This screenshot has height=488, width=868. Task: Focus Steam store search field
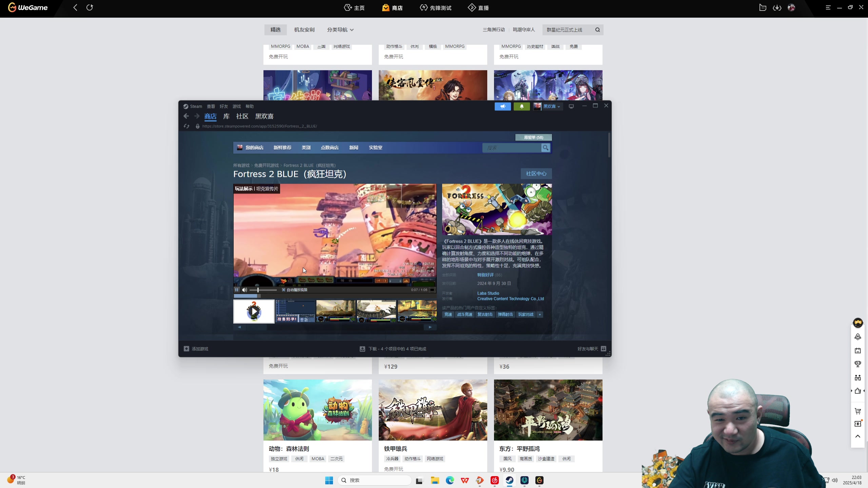point(512,148)
